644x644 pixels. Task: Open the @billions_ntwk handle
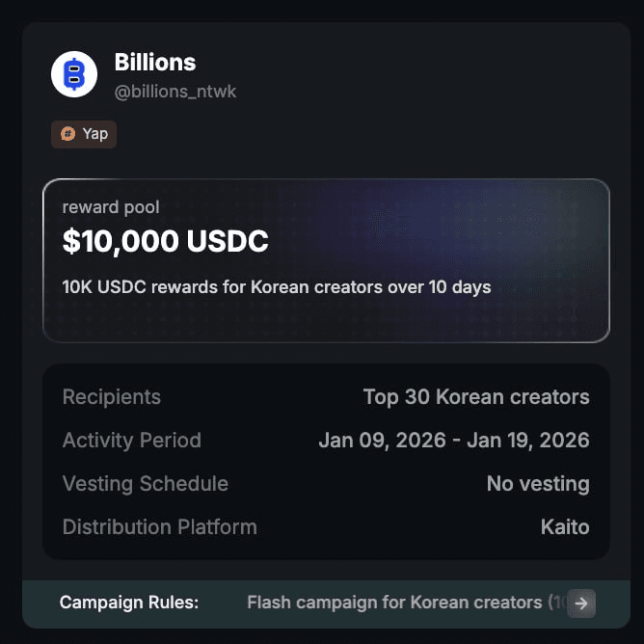[x=175, y=92]
